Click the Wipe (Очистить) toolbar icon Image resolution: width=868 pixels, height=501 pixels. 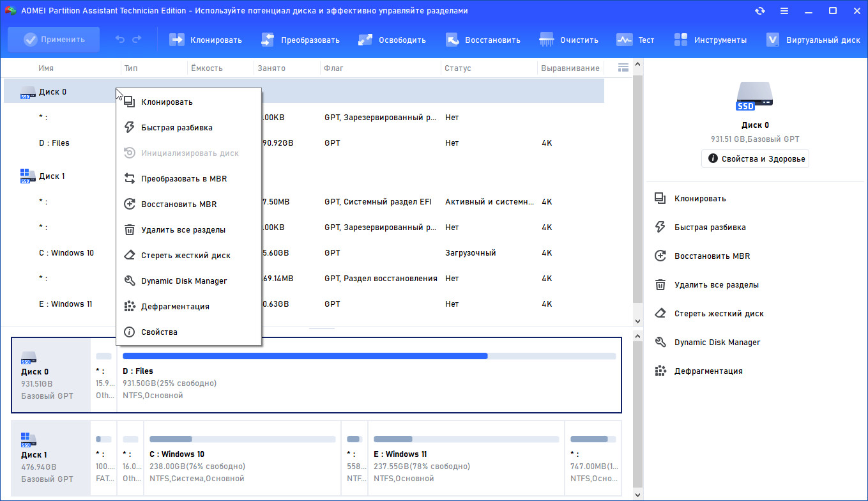click(547, 40)
